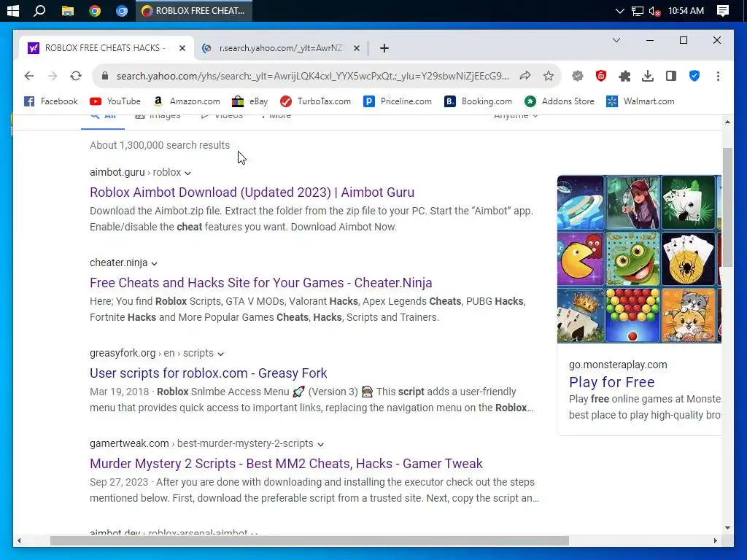View site information lock icon

click(105, 76)
